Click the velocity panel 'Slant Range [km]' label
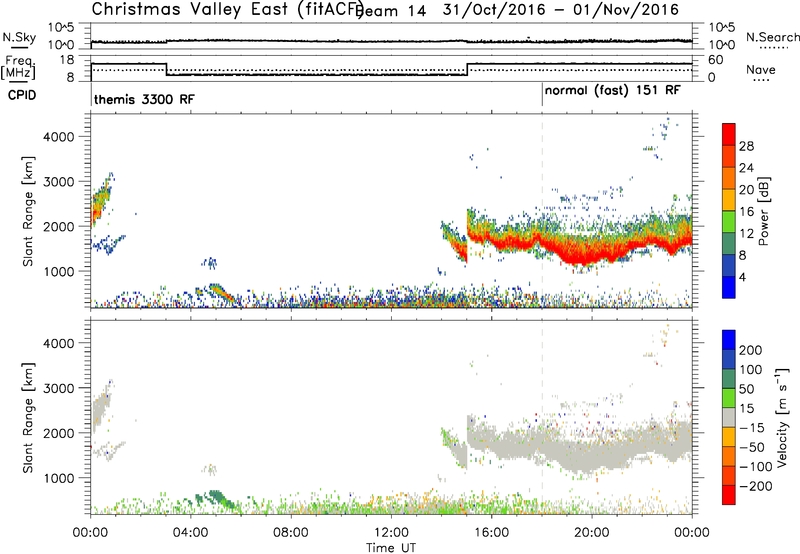800x554 pixels. [x=28, y=418]
